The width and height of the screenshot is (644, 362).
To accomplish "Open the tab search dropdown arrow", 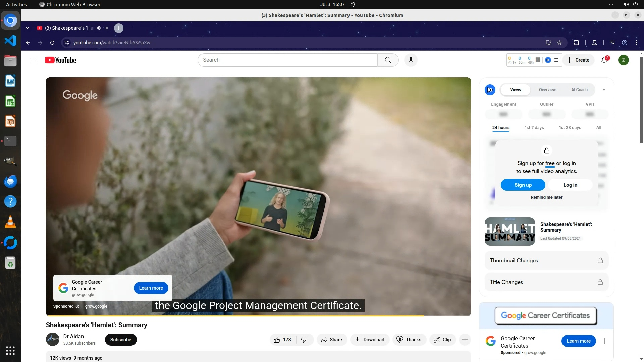I will 28,28.
